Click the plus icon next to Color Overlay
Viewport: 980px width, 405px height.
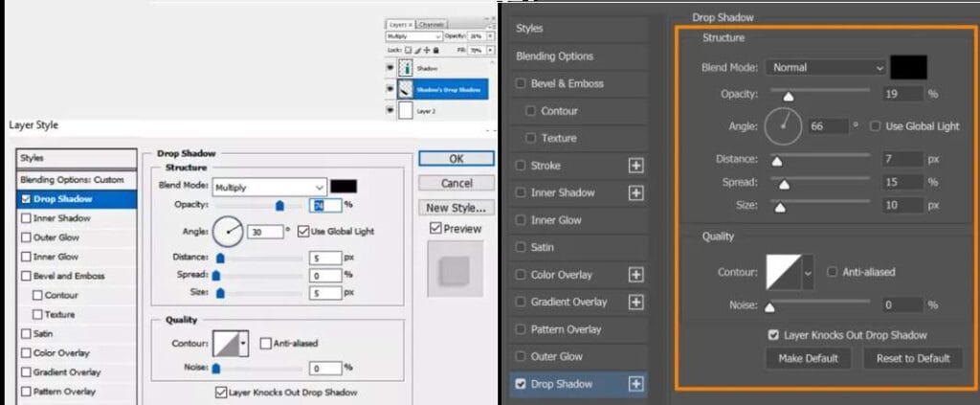[x=635, y=275]
